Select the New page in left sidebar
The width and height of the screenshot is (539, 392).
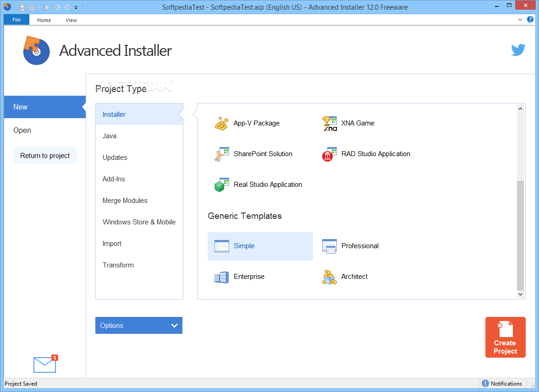(45, 107)
